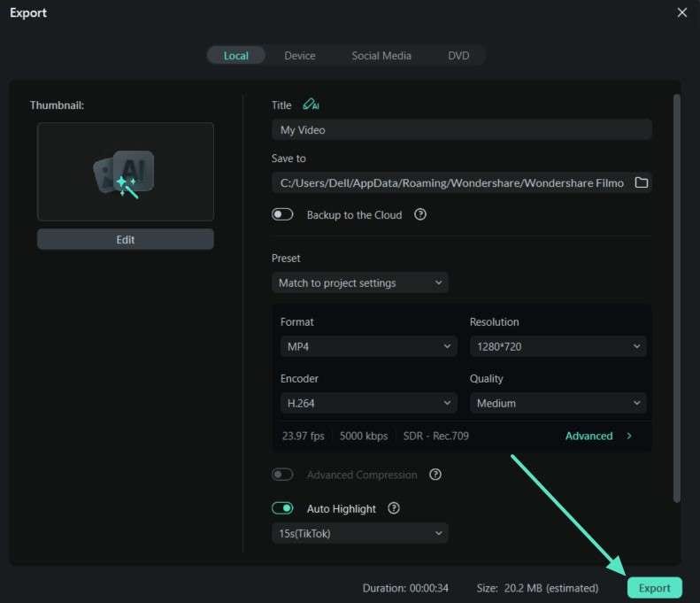This screenshot has height=603, width=700.
Task: Show help for Auto Highlight
Action: pos(393,508)
